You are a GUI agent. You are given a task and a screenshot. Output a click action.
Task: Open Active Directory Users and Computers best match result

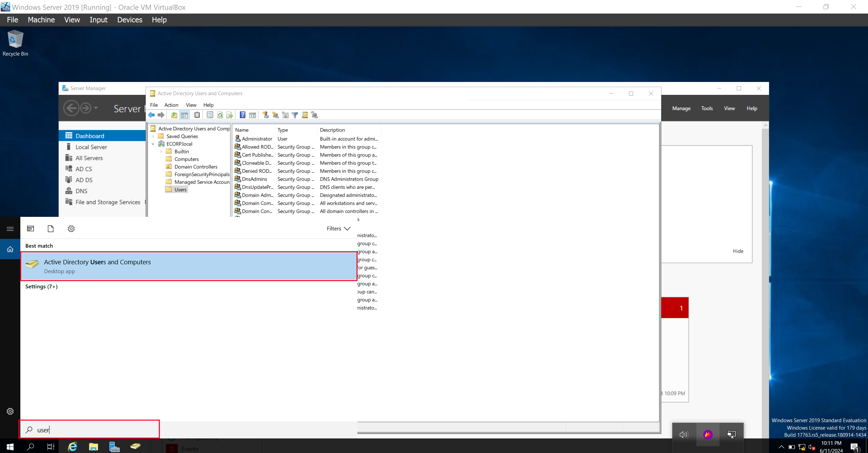click(x=189, y=266)
